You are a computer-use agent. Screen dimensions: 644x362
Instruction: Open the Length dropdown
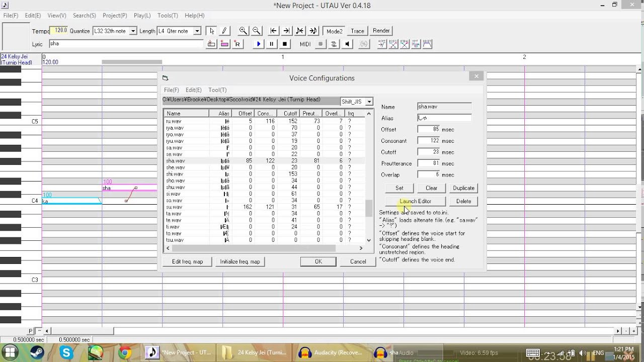click(197, 31)
